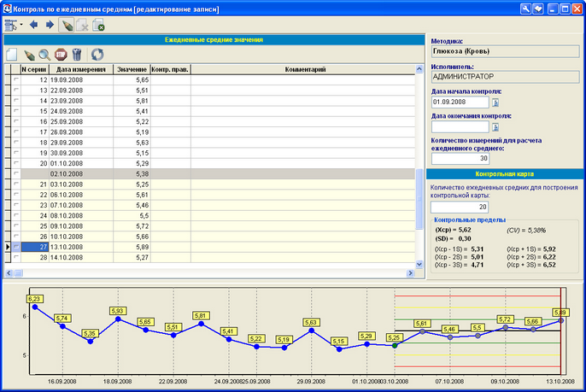
Task: Click the wrench settings icon in title bar
Action: coord(525,9)
